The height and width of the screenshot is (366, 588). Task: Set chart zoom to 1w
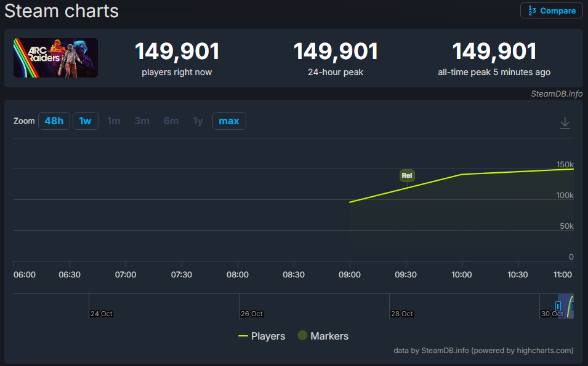click(x=86, y=121)
